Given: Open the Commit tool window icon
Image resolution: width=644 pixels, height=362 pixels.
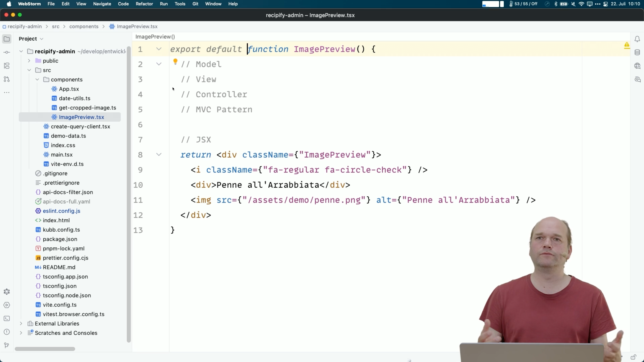Looking at the screenshot, I should click(7, 52).
